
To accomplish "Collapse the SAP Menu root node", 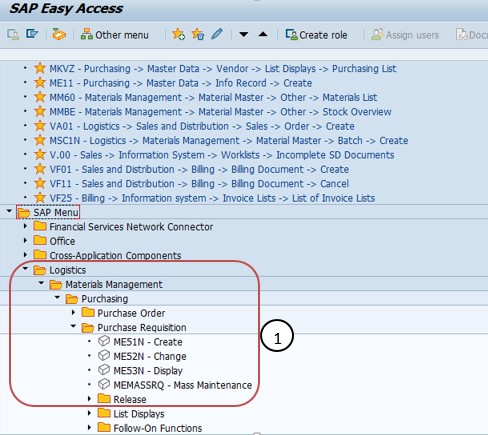I will 9,211.
